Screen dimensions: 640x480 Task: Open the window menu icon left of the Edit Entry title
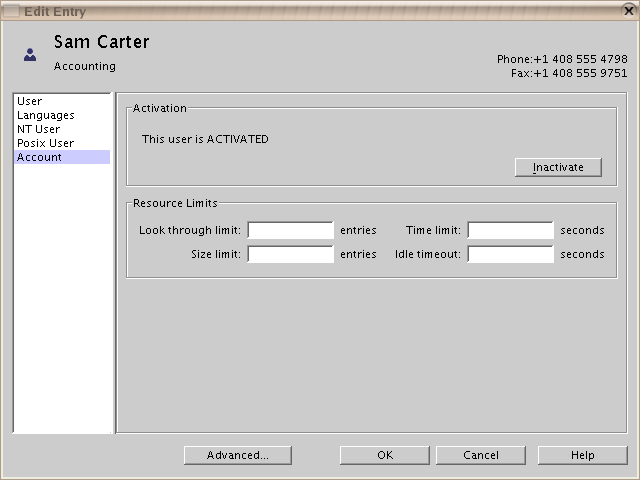click(x=11, y=11)
